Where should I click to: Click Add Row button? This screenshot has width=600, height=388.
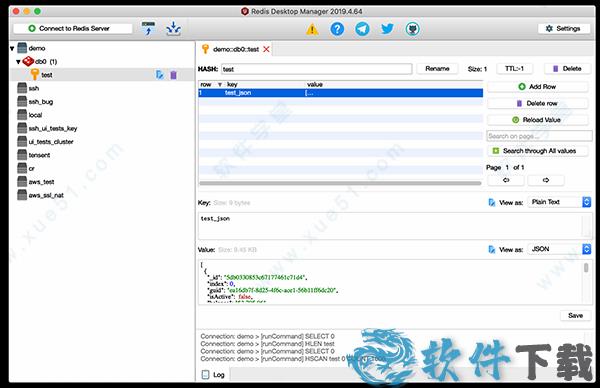(x=537, y=87)
